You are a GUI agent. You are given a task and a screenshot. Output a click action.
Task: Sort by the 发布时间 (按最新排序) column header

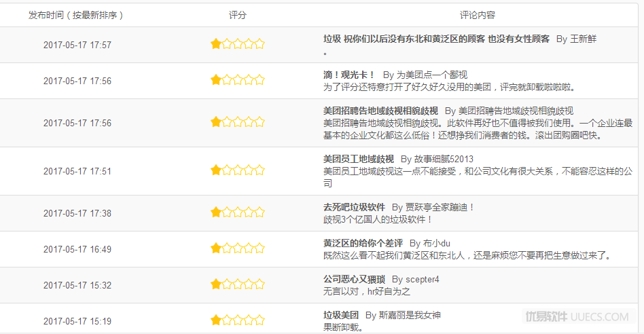coord(75,15)
